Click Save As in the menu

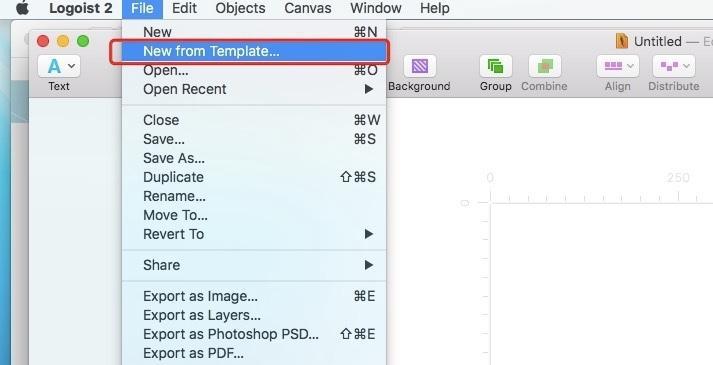coord(254,158)
